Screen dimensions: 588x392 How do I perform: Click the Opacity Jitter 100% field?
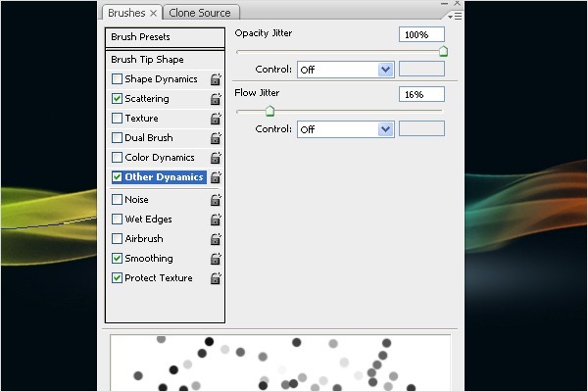tap(421, 35)
